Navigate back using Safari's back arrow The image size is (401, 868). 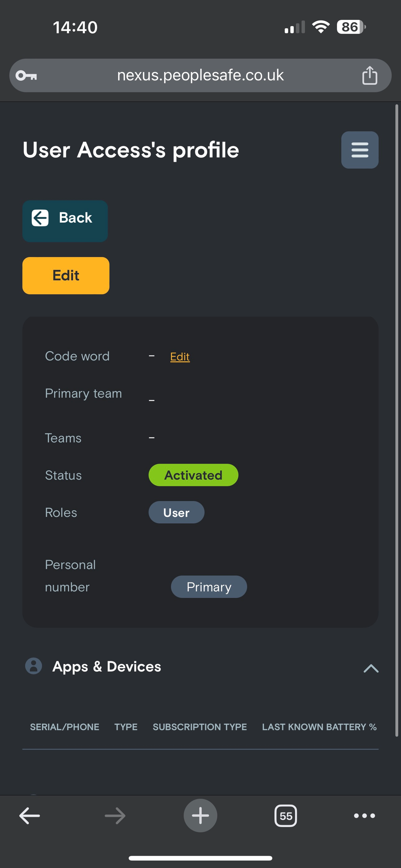pos(29,815)
